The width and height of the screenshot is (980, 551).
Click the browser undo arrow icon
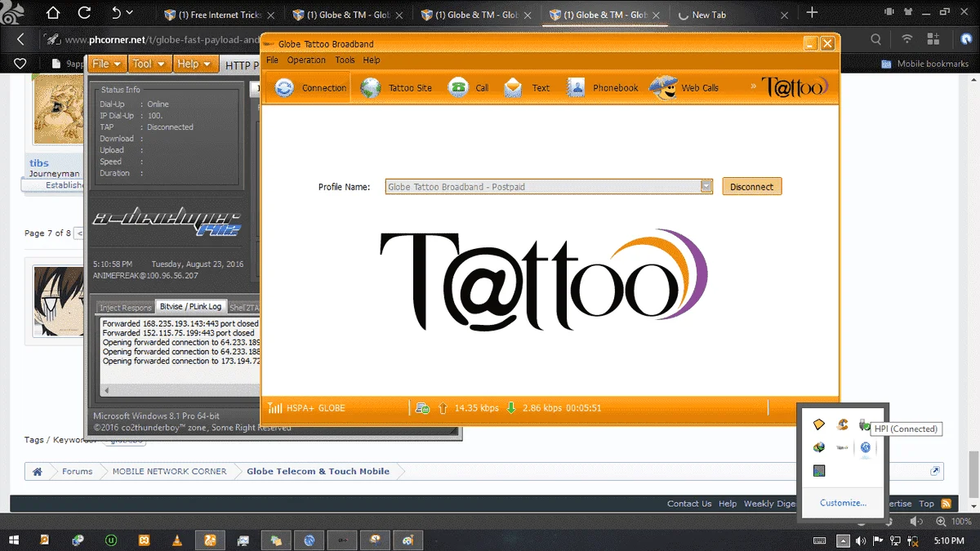pyautogui.click(x=116, y=13)
